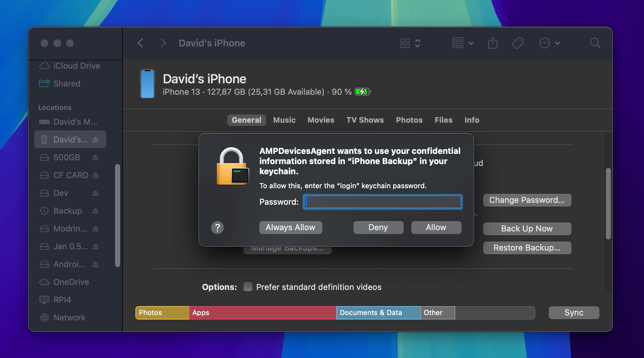644x358 pixels.
Task: Click Change Password... button
Action: 527,200
